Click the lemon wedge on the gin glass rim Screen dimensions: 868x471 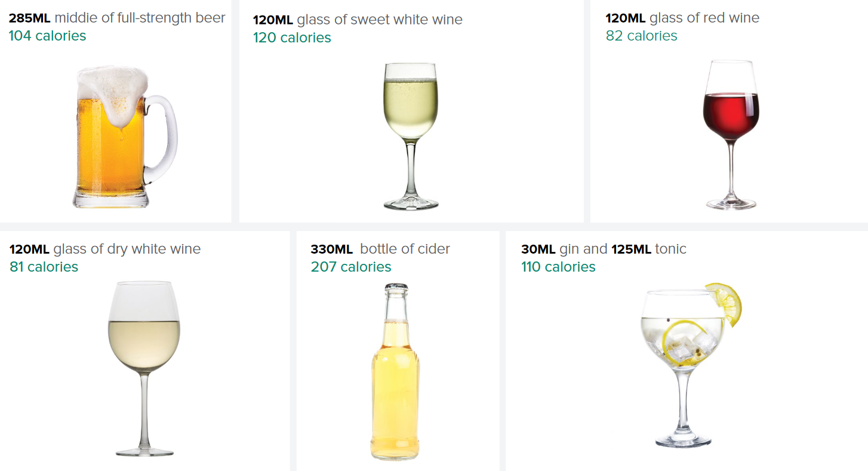(x=727, y=301)
